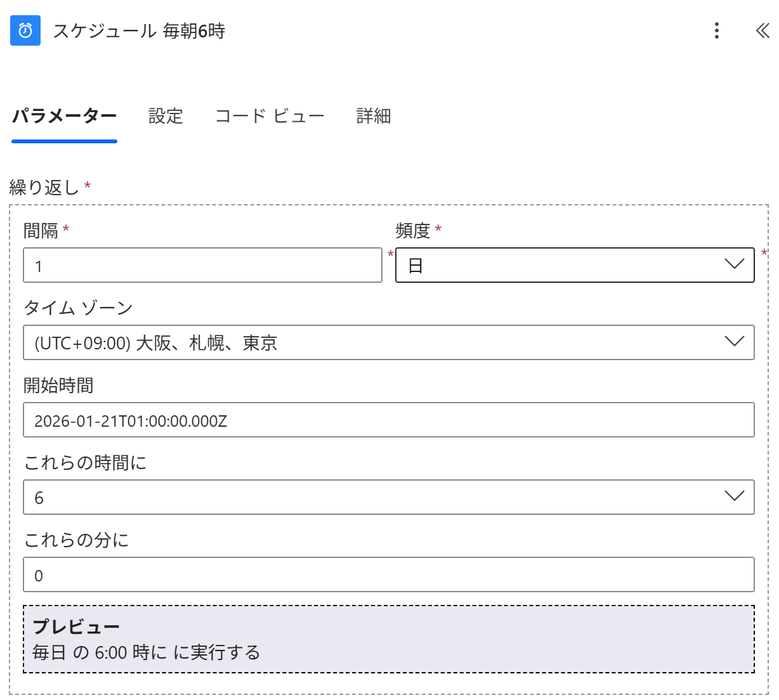The height and width of the screenshot is (700, 779).
Task: Click the chevron arrow in the タイム ゾーン field
Action: click(734, 342)
